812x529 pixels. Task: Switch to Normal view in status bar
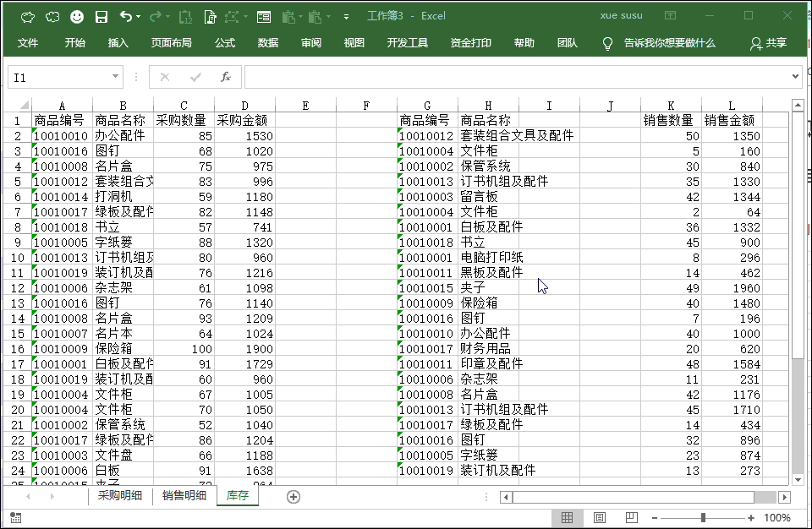[x=567, y=518]
